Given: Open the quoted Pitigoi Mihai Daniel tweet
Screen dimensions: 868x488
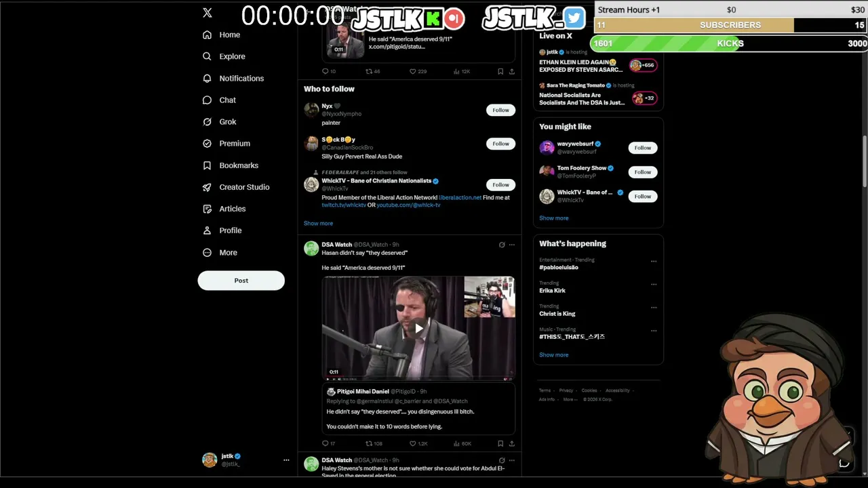Looking at the screenshot, I should coord(418,410).
